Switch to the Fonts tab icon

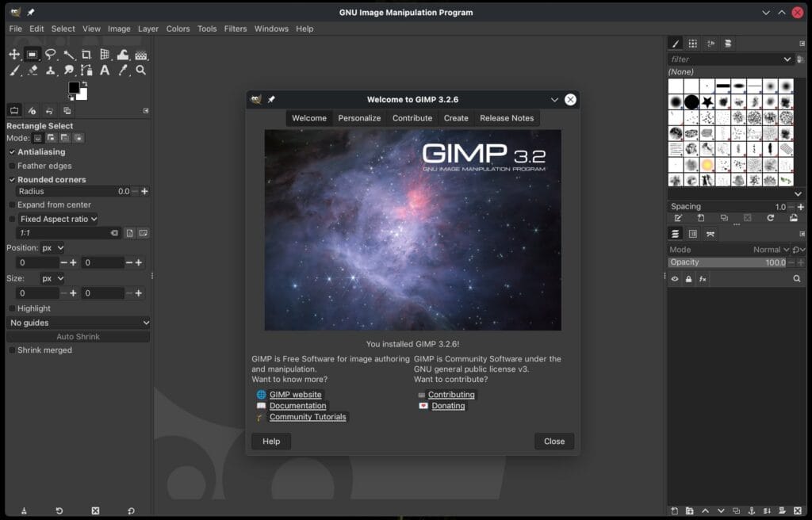710,44
